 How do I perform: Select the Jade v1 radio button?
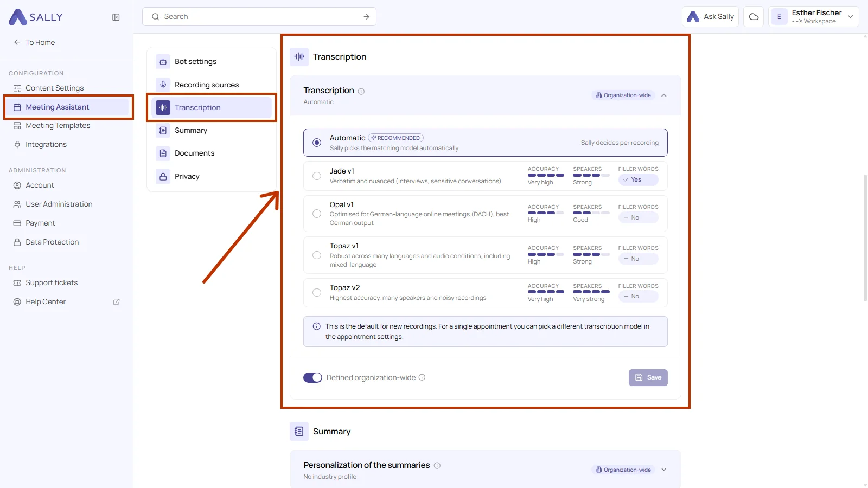[x=317, y=176]
